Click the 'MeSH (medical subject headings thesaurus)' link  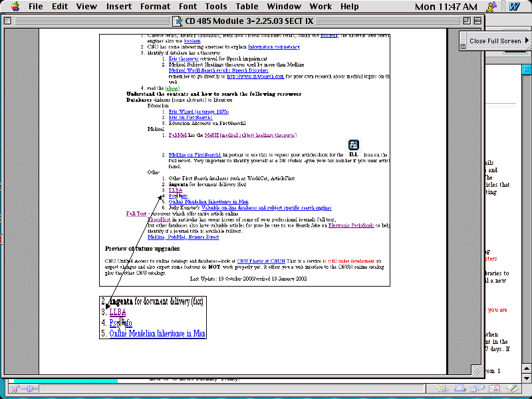[251, 135]
